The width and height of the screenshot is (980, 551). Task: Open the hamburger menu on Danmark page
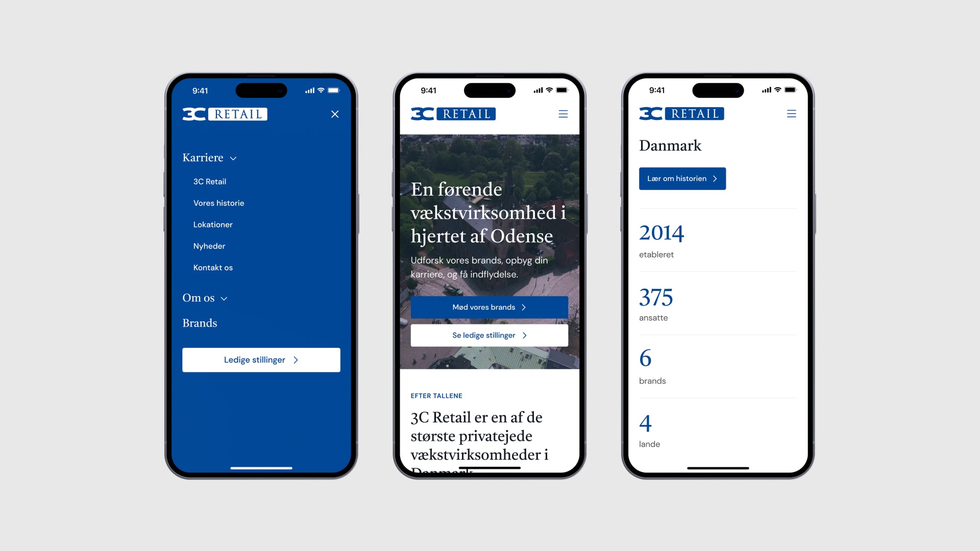(791, 114)
